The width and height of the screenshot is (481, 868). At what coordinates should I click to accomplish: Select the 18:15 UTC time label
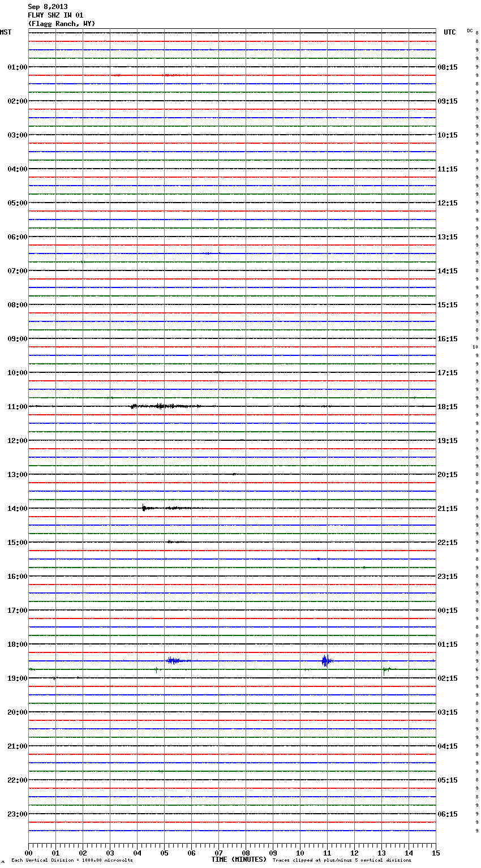click(x=448, y=406)
